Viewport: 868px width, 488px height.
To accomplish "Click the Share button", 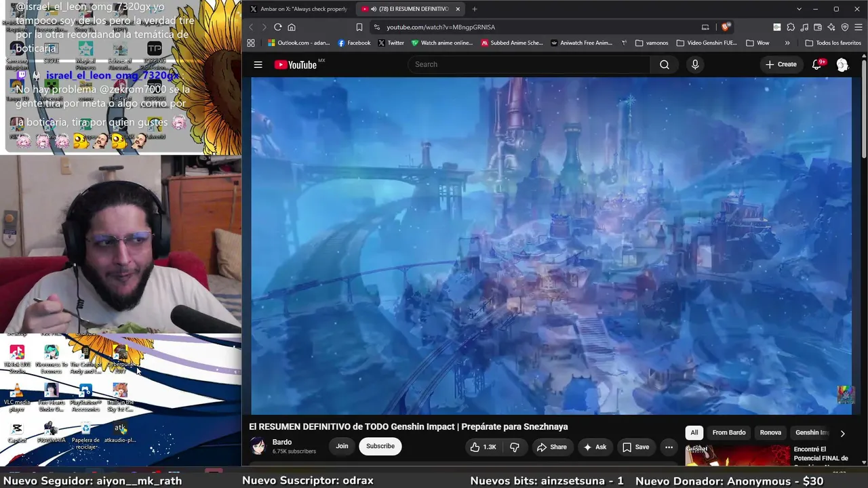I will (x=551, y=447).
